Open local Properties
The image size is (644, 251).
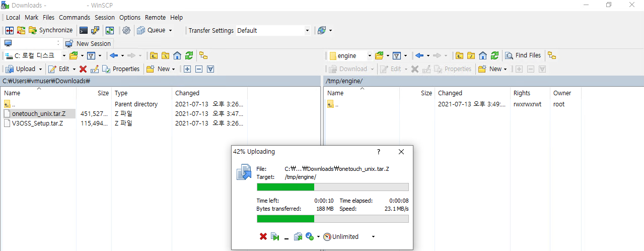point(121,69)
